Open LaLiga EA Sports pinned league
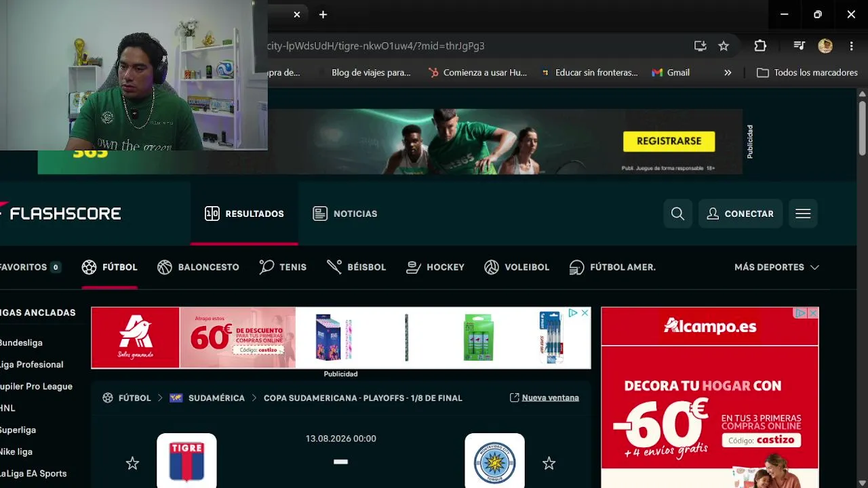Viewport: 868px width, 488px height. pyautogui.click(x=33, y=473)
